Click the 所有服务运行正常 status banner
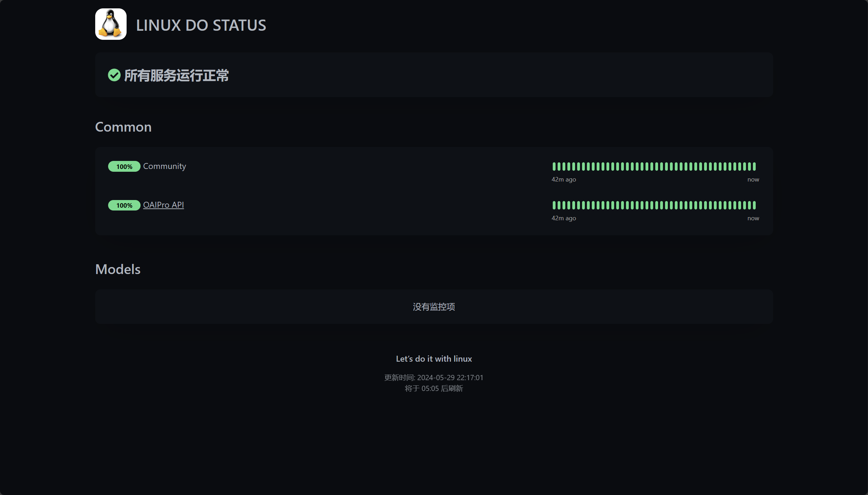Viewport: 868px width, 495px height. tap(434, 75)
